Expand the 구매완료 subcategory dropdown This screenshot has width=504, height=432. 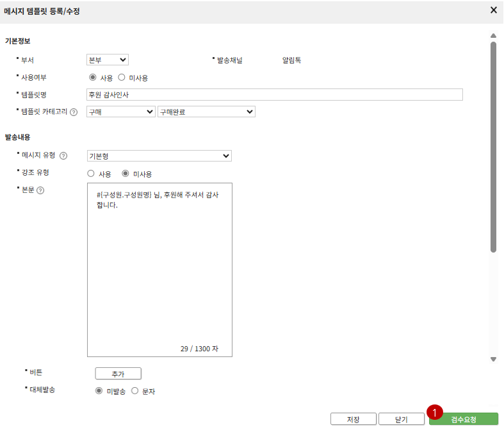click(206, 112)
